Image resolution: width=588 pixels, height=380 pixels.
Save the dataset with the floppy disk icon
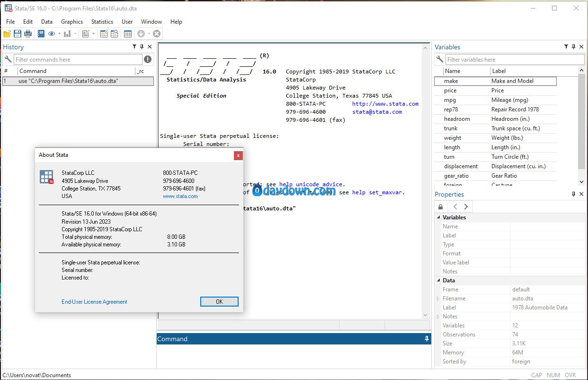pos(18,34)
